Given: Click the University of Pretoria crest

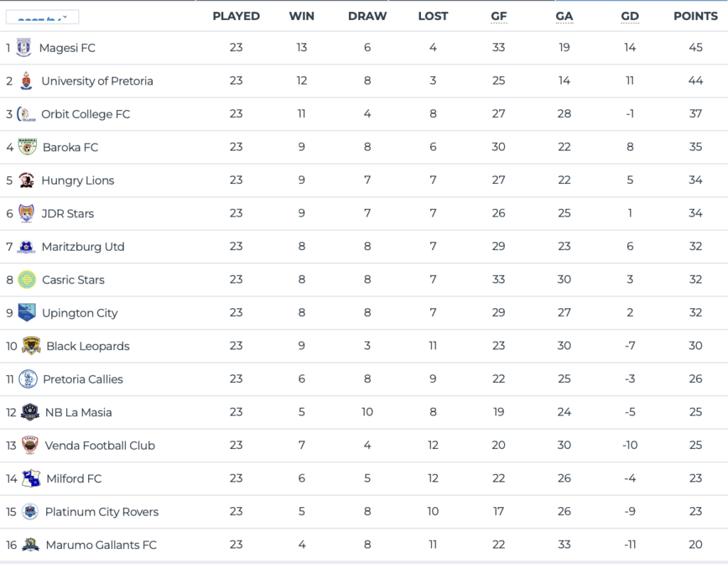Looking at the screenshot, I should click(x=26, y=81).
